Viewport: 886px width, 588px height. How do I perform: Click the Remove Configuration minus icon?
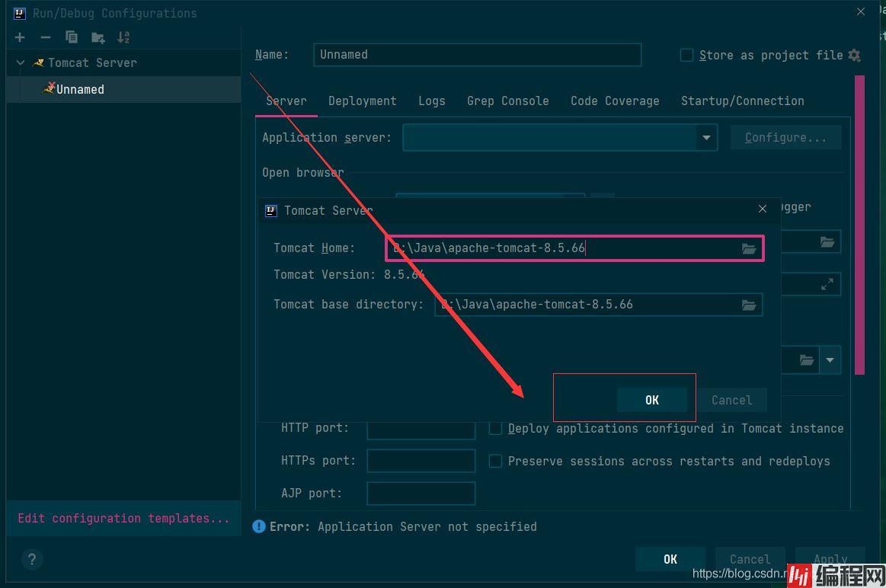click(x=46, y=37)
